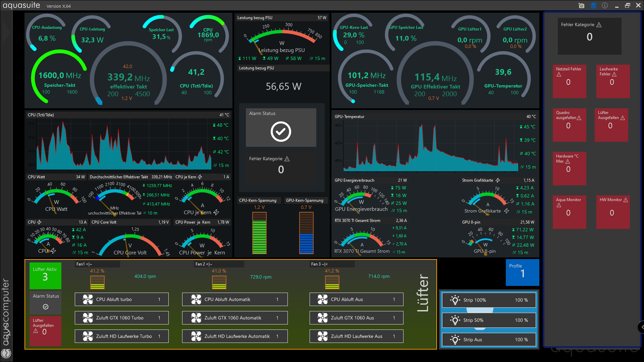Enable Zuluft HD Laufwerke Turbo mode
The image size is (644, 362).
click(121, 336)
